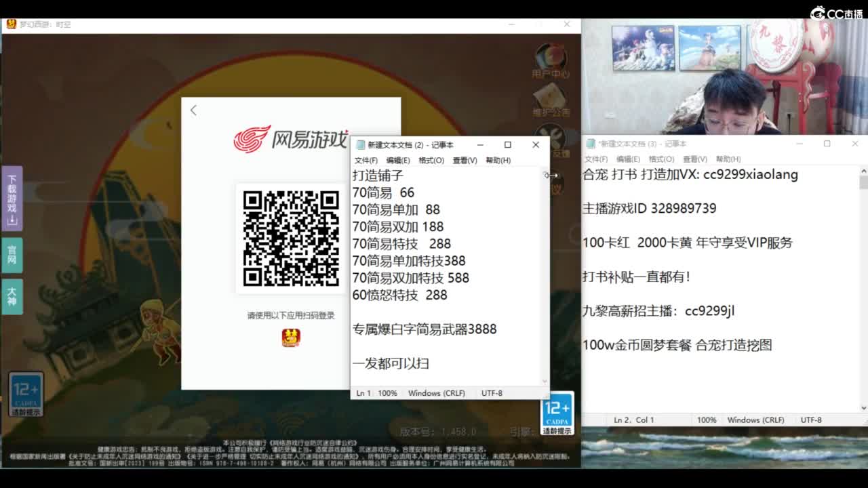Click the line '70简易 66'
The image size is (868, 488).
point(383,192)
